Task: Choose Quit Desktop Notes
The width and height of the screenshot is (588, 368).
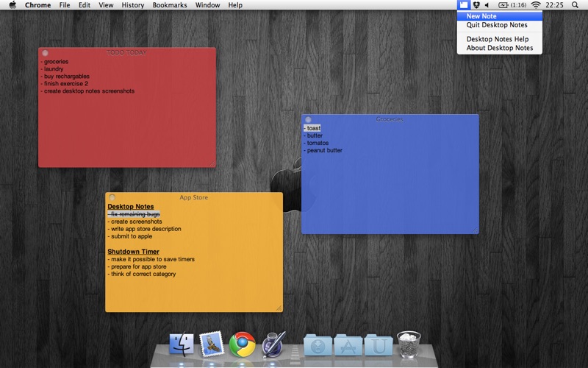Action: click(x=497, y=25)
